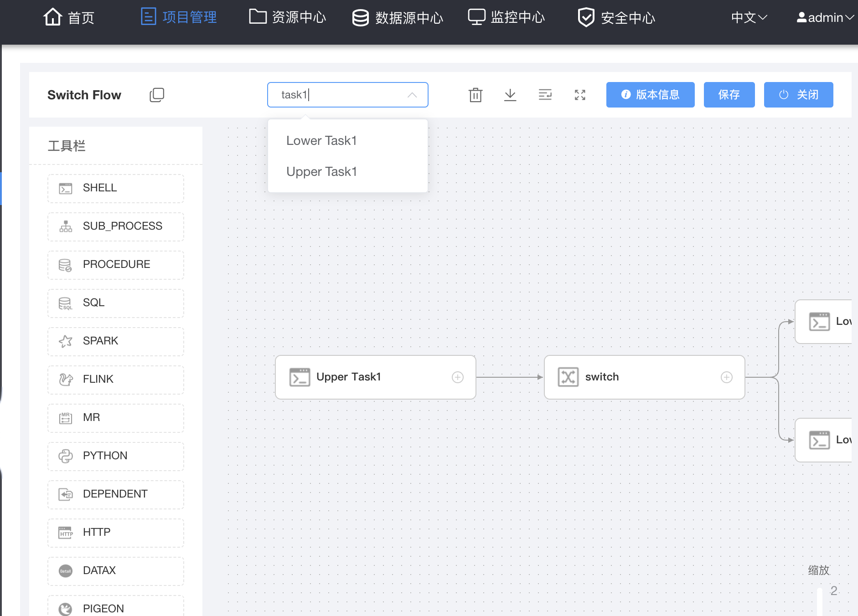Click the 版本信息 version info button
The image size is (858, 616).
point(651,95)
